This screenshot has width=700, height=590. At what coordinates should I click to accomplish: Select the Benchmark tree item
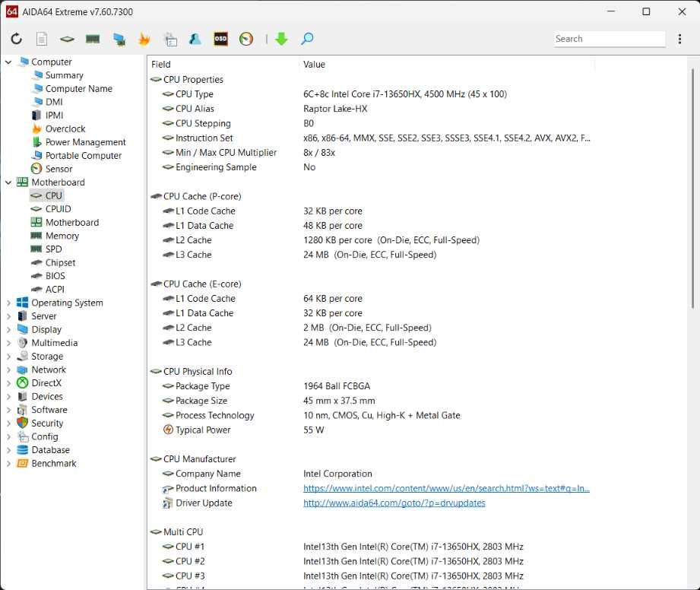54,464
